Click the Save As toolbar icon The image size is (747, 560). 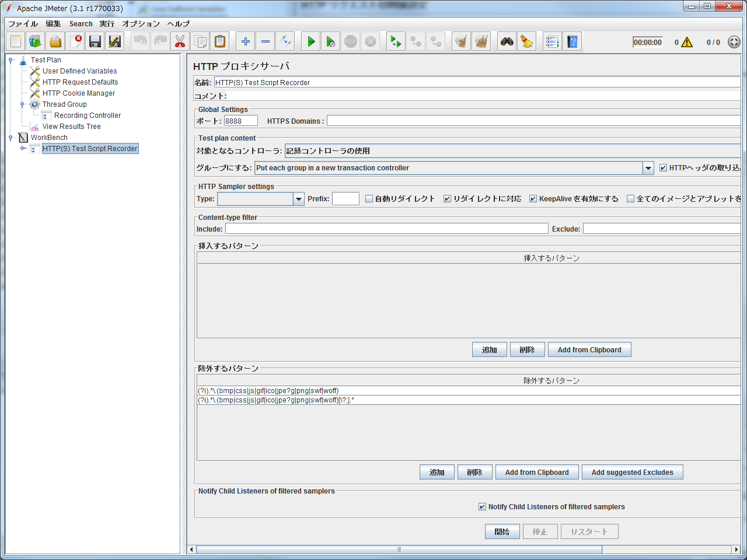point(115,41)
